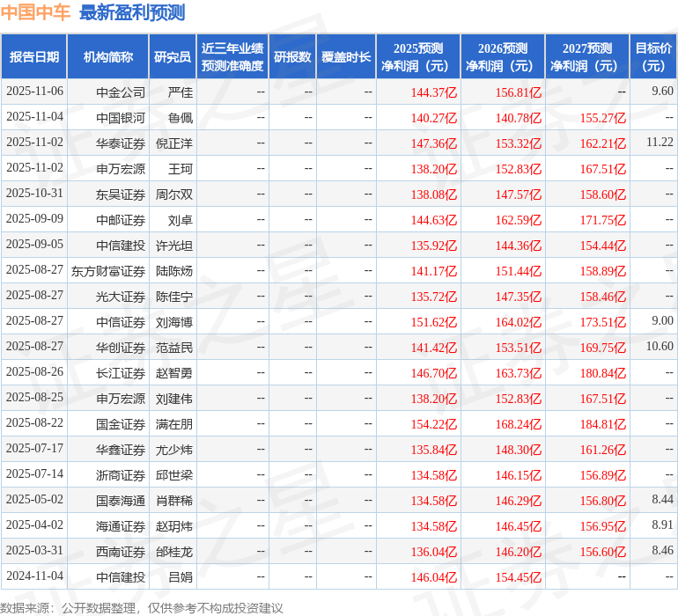This screenshot has width=678, height=616.
Task: Open the 东方财富证券 institution entry
Action: tap(108, 271)
